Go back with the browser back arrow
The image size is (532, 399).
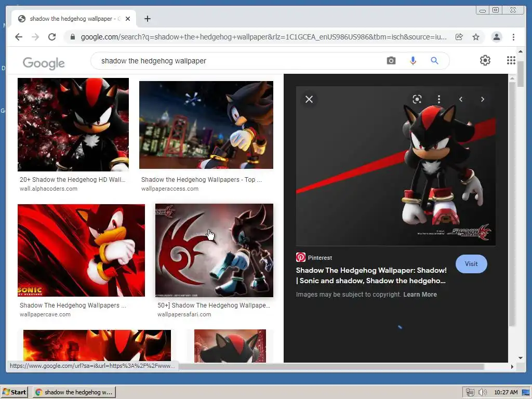19,37
